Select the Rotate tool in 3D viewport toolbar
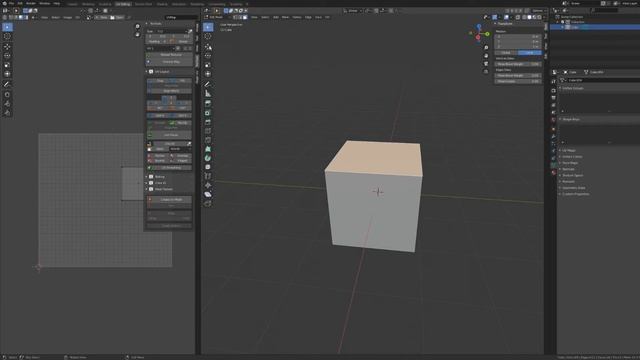 208,56
